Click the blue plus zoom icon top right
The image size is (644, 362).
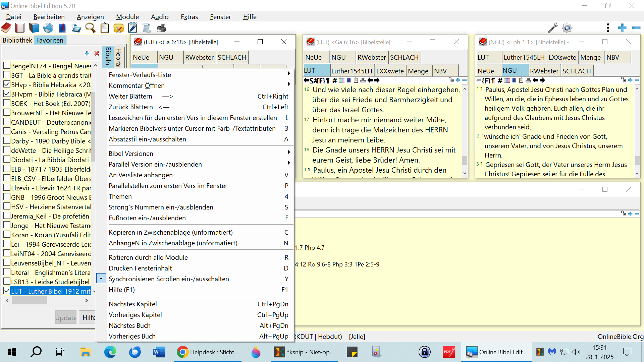coord(622,28)
